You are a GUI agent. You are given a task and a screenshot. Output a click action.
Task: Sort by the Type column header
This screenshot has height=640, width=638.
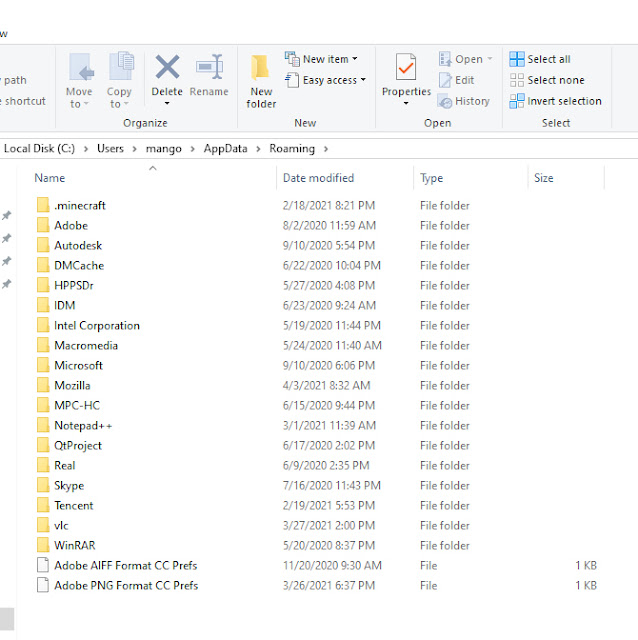coord(431,178)
